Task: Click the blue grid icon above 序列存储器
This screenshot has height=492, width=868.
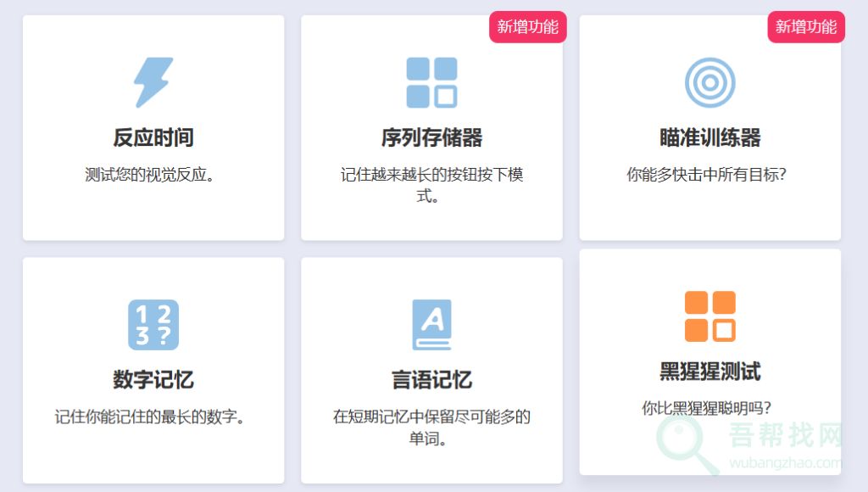Action: [431, 81]
